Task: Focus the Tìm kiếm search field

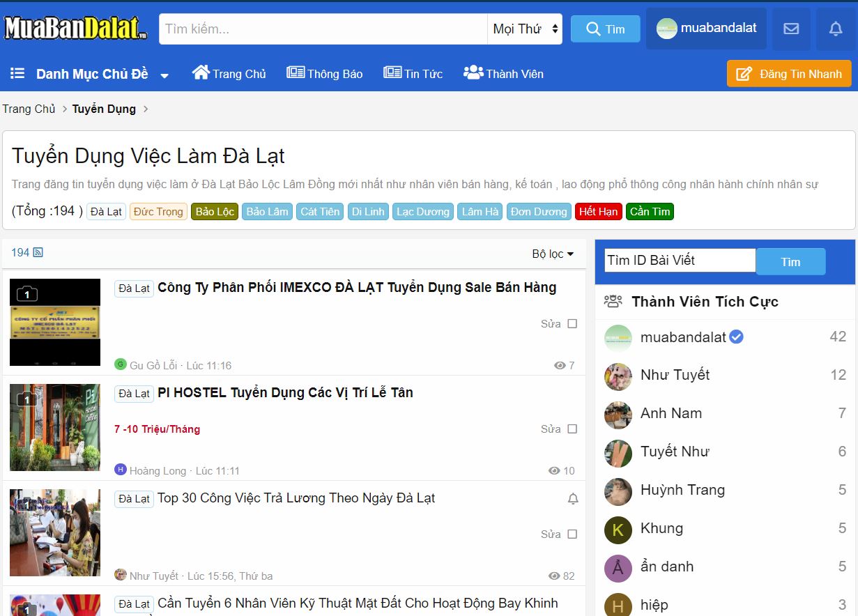Action: coord(323,29)
